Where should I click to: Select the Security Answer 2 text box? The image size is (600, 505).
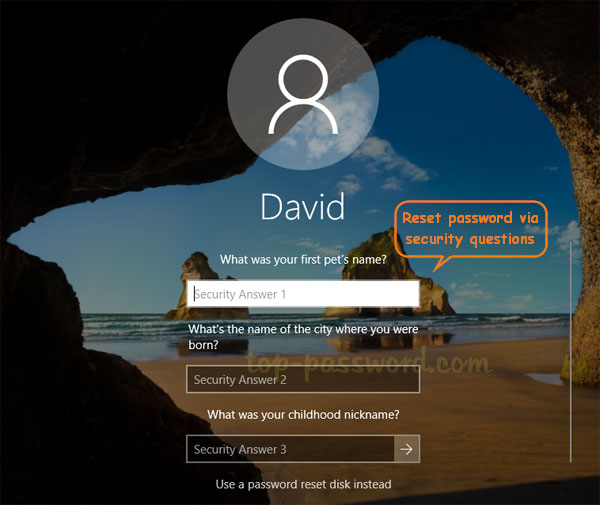(x=303, y=380)
